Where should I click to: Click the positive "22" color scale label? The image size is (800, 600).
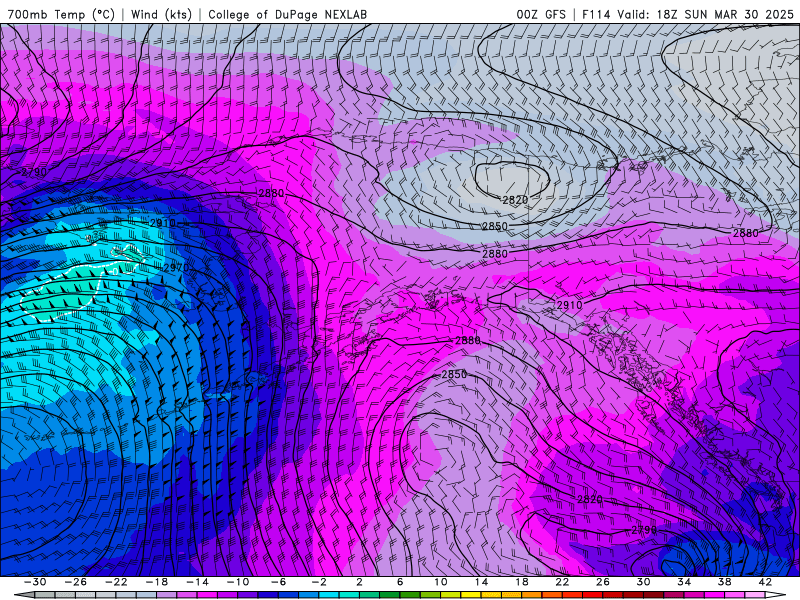562,582
